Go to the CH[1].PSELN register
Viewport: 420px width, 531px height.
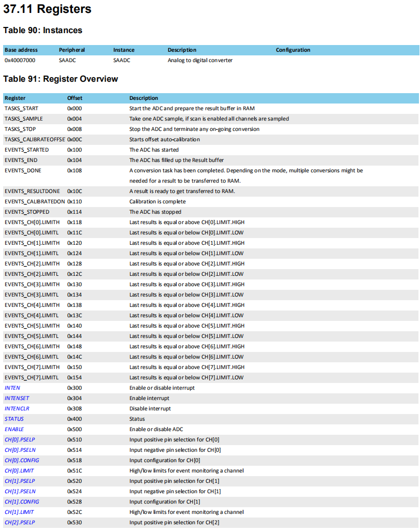[20, 491]
